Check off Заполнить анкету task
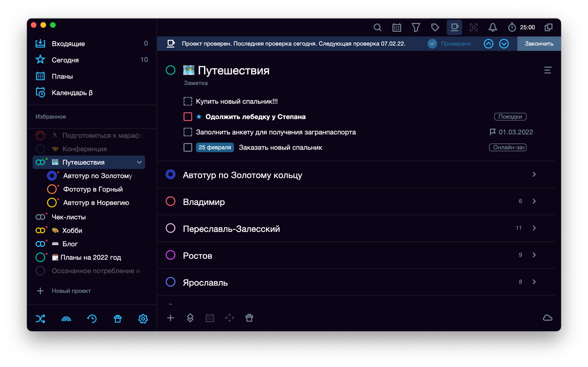Viewport: 588px width, 367px height. 188,132
